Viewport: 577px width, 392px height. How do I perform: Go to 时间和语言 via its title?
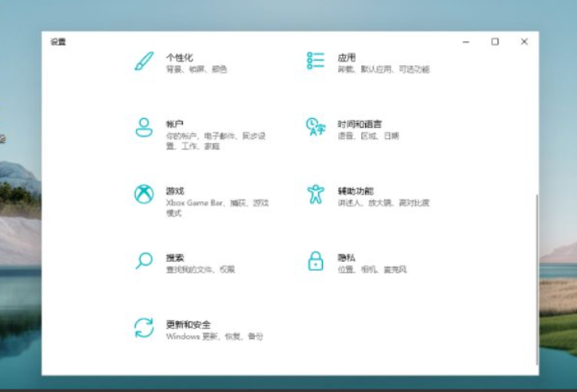point(360,125)
